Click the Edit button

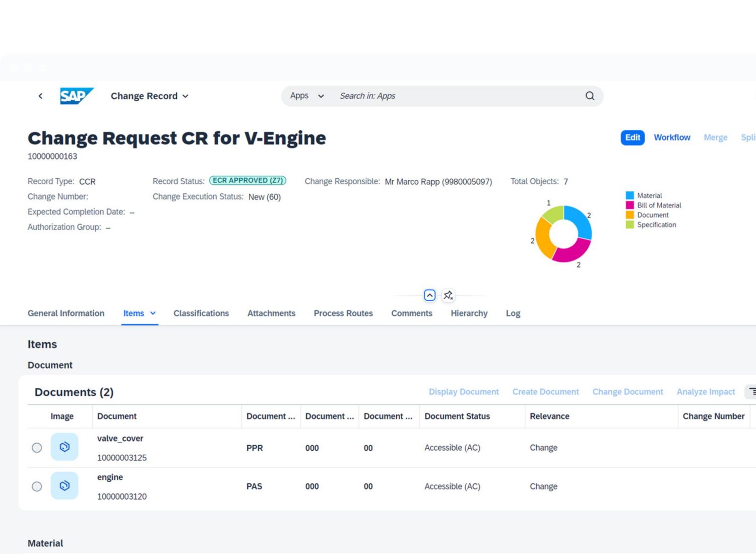pos(633,137)
